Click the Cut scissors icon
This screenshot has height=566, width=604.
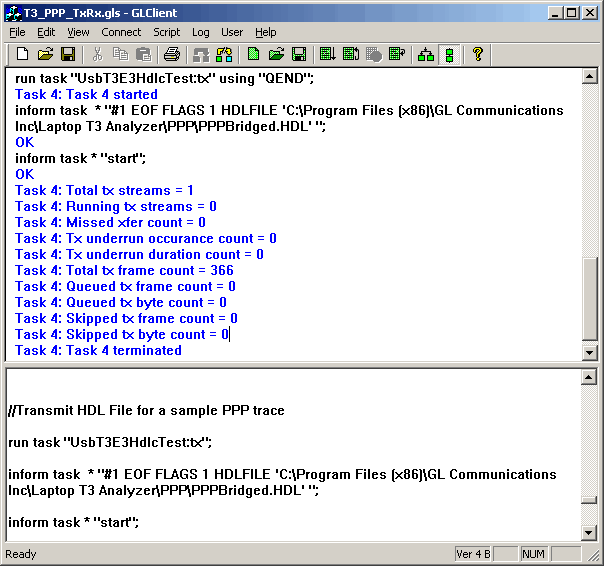click(97, 54)
